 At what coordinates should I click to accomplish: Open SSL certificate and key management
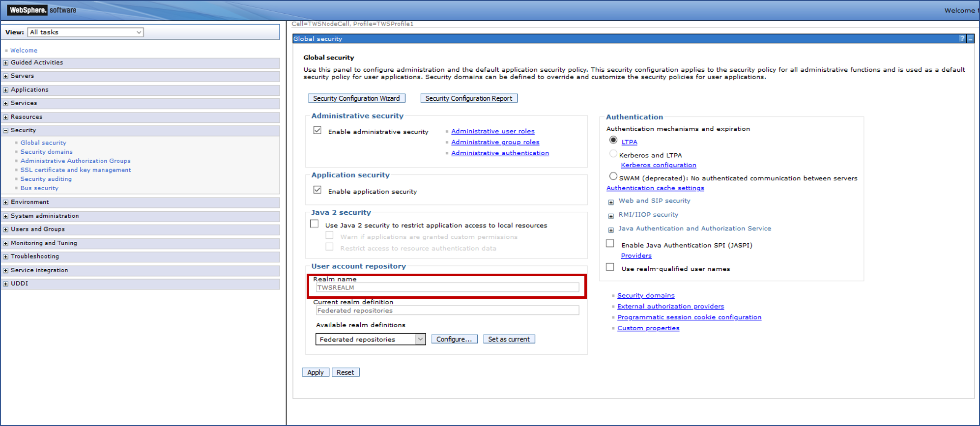click(76, 170)
